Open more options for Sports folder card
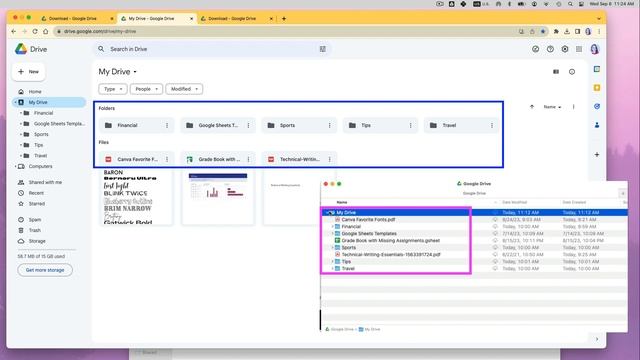 pyautogui.click(x=329, y=125)
